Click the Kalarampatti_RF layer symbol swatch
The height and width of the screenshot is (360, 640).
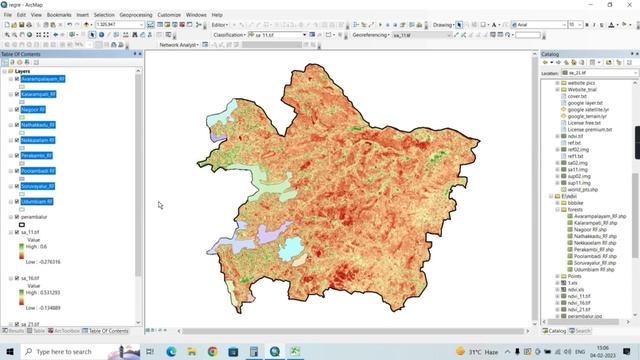pos(22,102)
